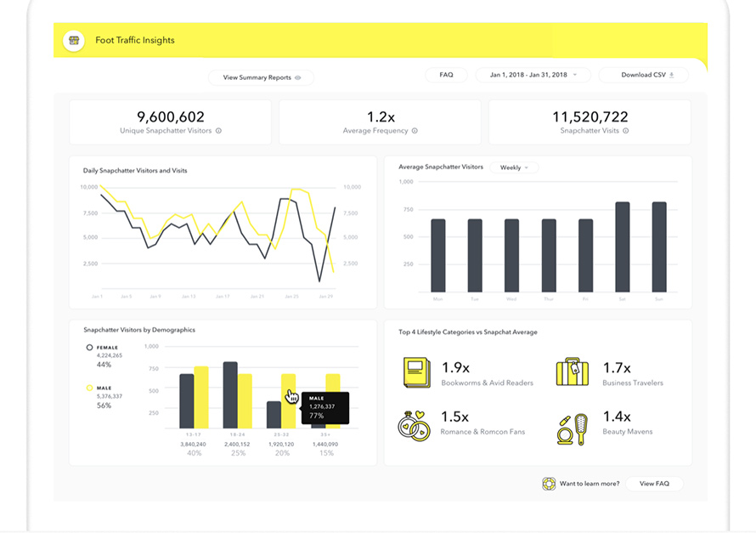This screenshot has width=756, height=533.
Task: Open the Weekly interval dropdown
Action: (x=514, y=167)
